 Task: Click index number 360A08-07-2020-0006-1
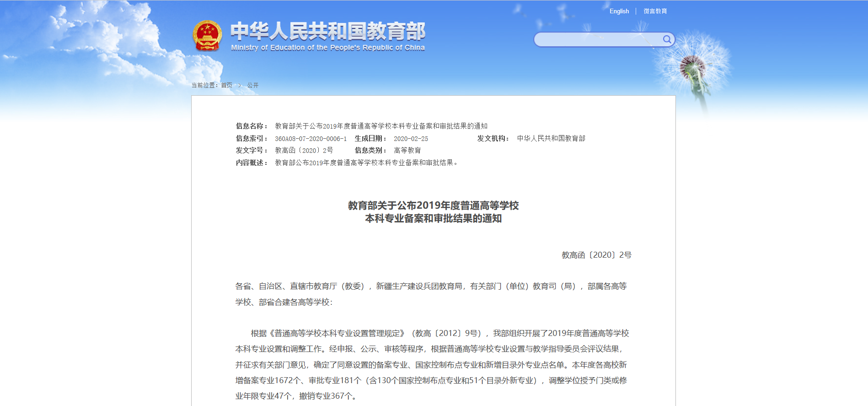tap(311, 138)
